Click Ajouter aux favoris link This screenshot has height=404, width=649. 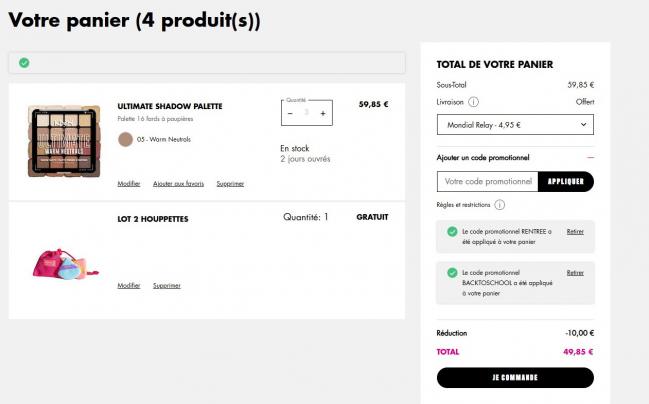[x=178, y=183]
